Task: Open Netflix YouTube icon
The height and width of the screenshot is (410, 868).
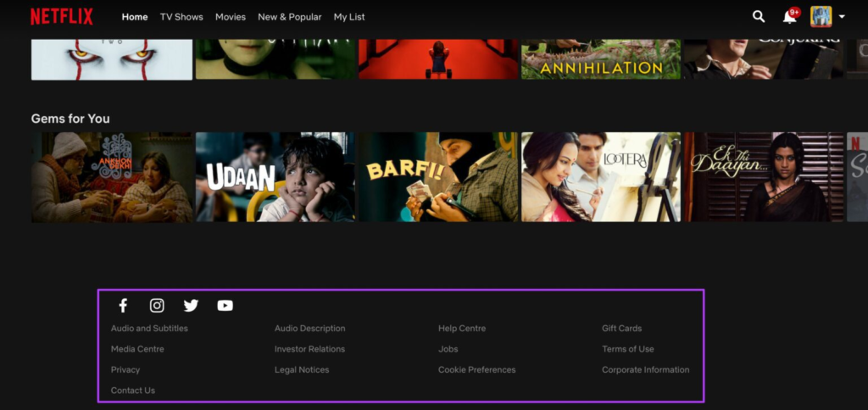Action: pos(225,306)
